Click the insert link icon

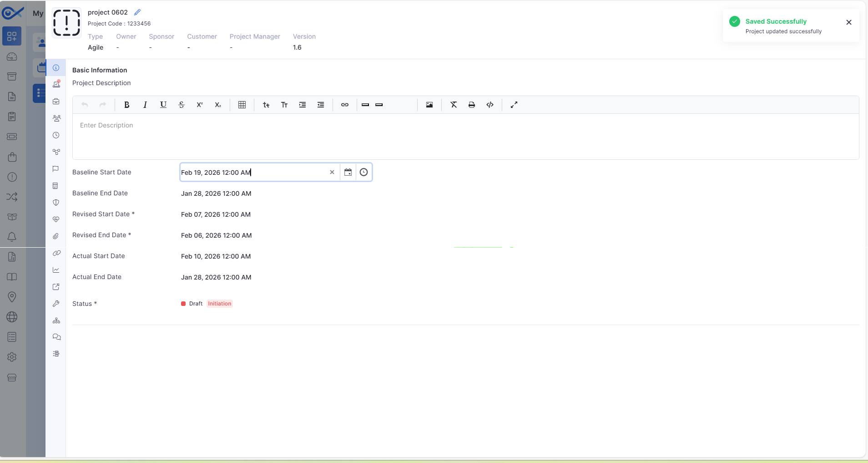coord(345,105)
